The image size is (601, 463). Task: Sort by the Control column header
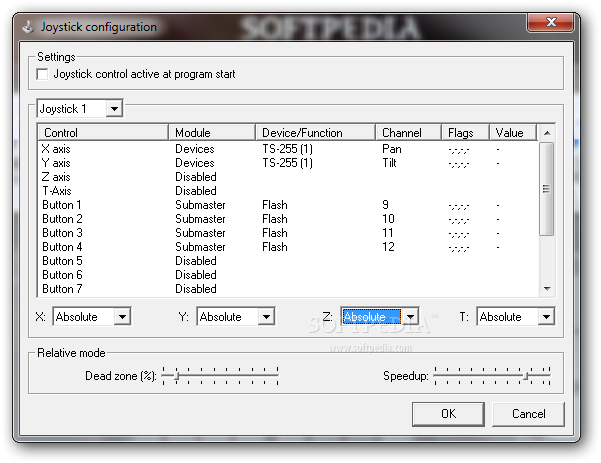coord(103,133)
